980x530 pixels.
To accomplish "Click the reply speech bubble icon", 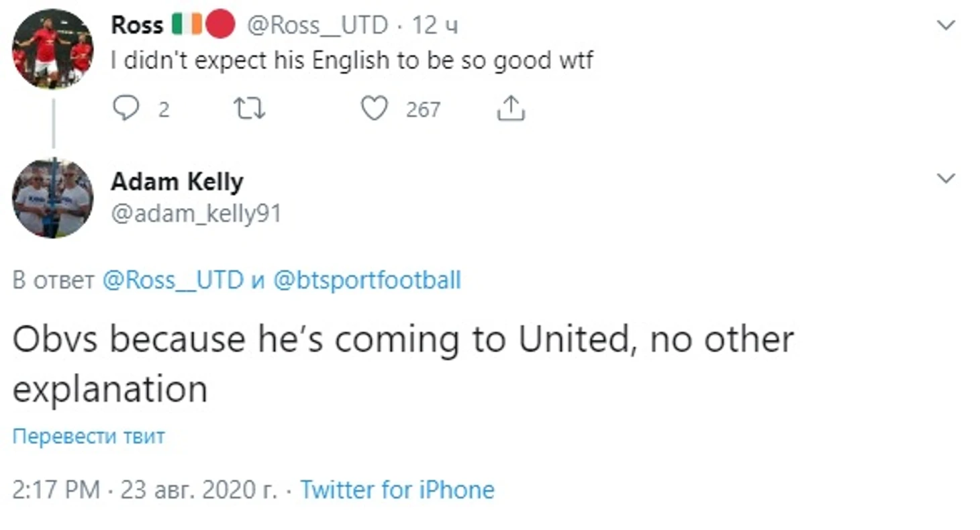I will click(x=126, y=108).
